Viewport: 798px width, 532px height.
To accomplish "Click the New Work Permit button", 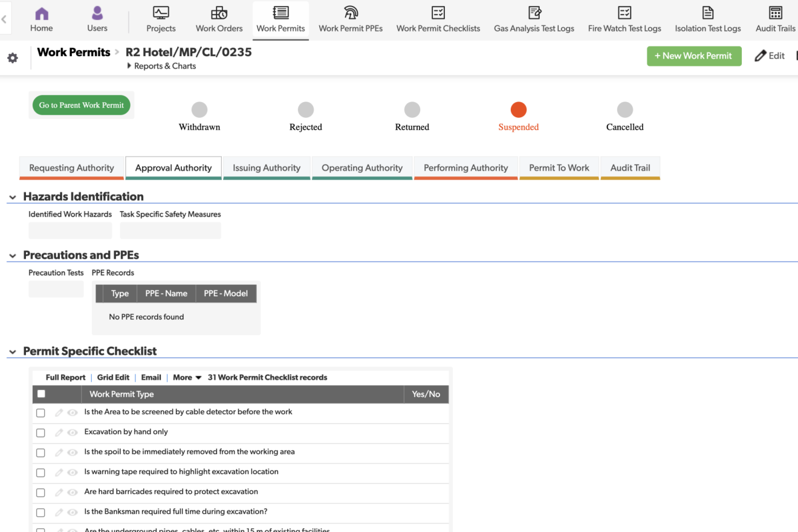I will click(694, 56).
